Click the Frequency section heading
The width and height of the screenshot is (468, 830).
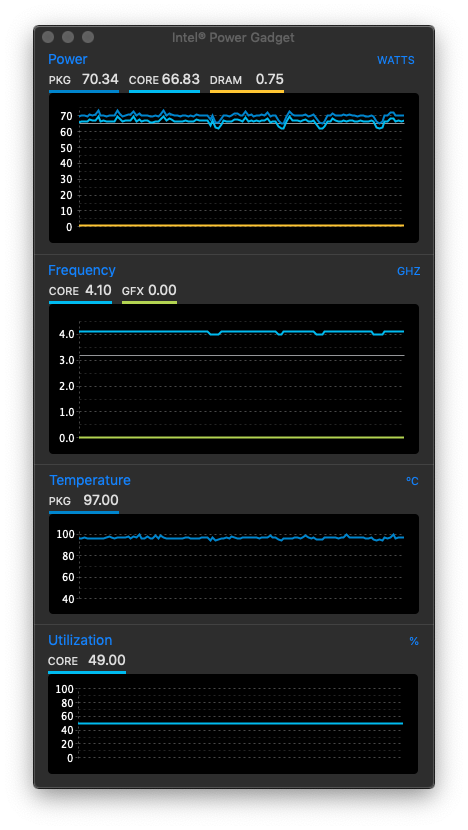click(82, 270)
